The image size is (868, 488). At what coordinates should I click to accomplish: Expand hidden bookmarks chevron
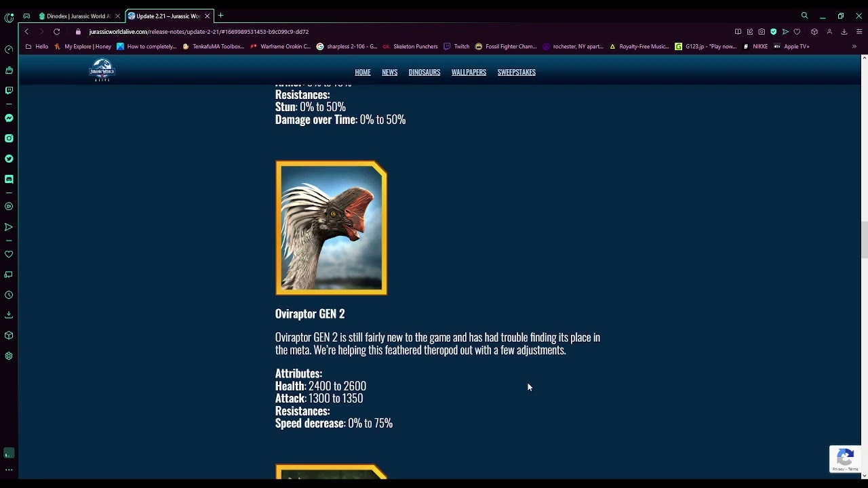click(x=854, y=47)
